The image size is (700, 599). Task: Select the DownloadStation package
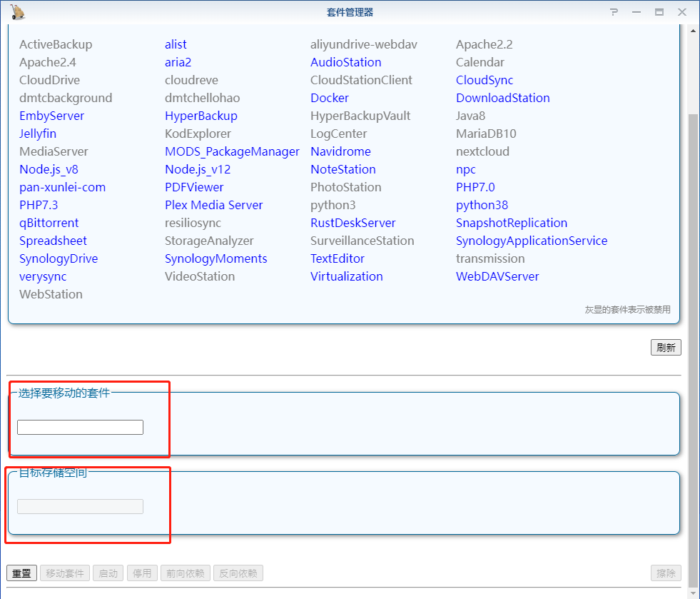tap(502, 98)
